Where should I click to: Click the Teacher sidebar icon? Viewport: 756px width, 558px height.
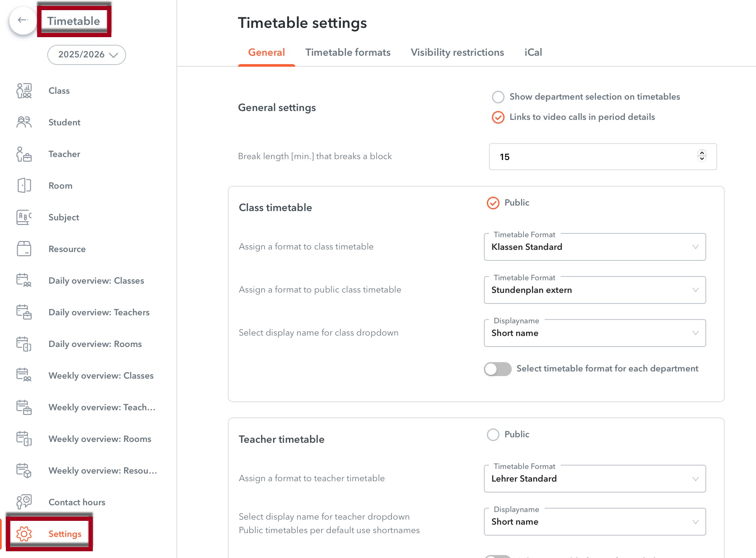coord(24,154)
